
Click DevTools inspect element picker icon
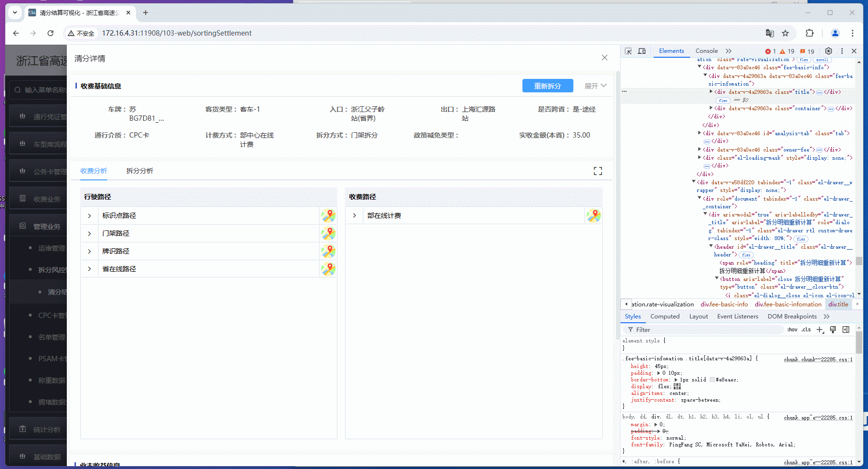click(x=628, y=51)
